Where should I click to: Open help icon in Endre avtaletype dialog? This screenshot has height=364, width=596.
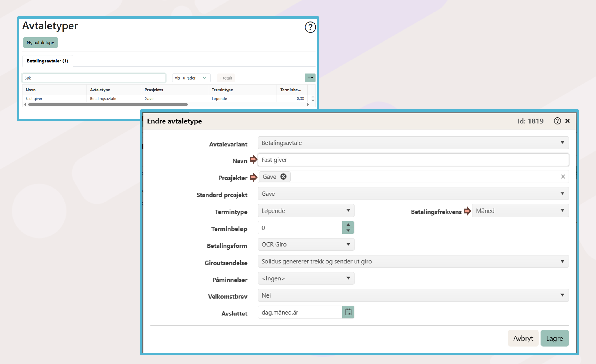coord(557,121)
